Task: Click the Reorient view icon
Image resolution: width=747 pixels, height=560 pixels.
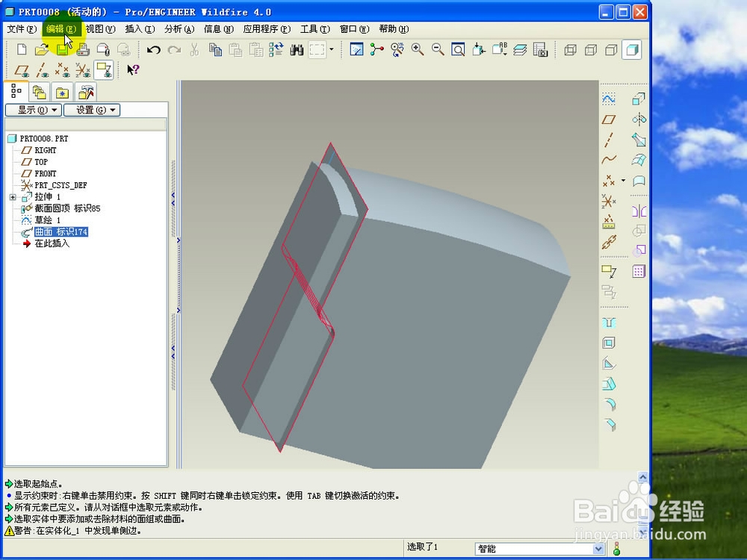Action: 478,49
